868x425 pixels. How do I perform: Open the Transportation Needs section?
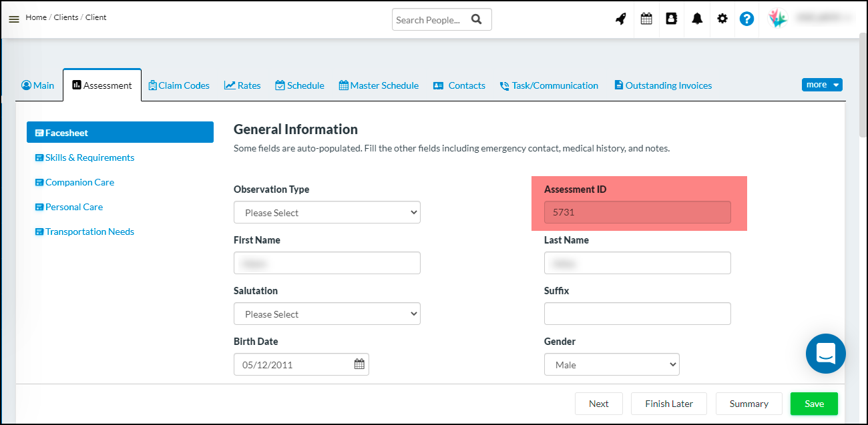pos(89,232)
